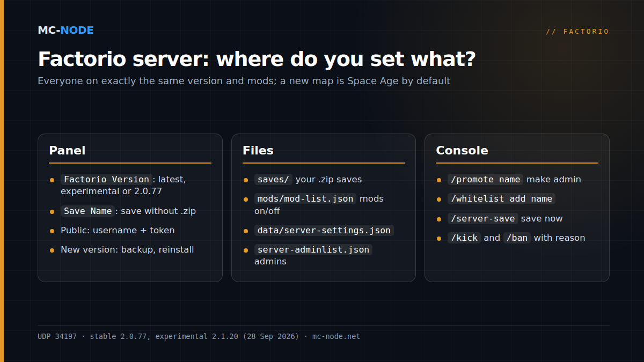Screen dimensions: 644x362
Task: Click the '/whitelist add name' command
Action: point(501,198)
